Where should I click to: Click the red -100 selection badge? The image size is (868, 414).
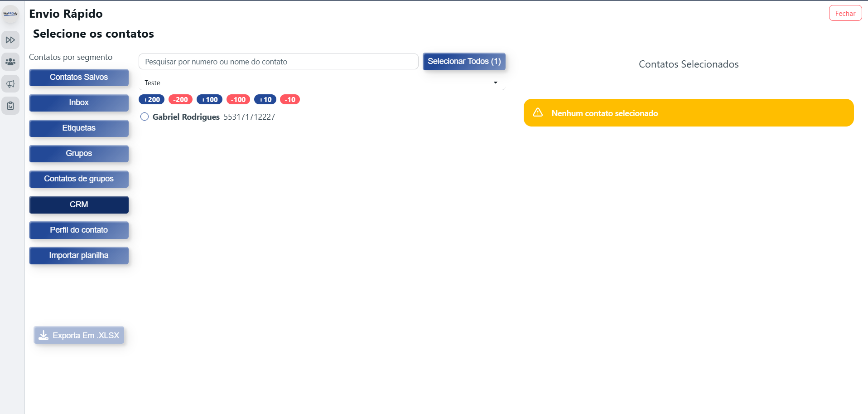click(238, 99)
